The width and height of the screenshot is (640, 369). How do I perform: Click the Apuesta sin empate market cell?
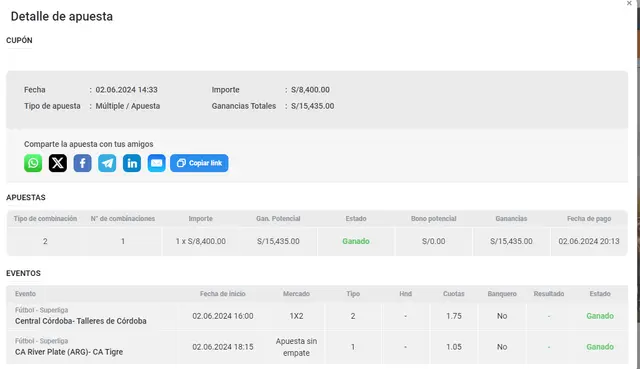click(296, 347)
